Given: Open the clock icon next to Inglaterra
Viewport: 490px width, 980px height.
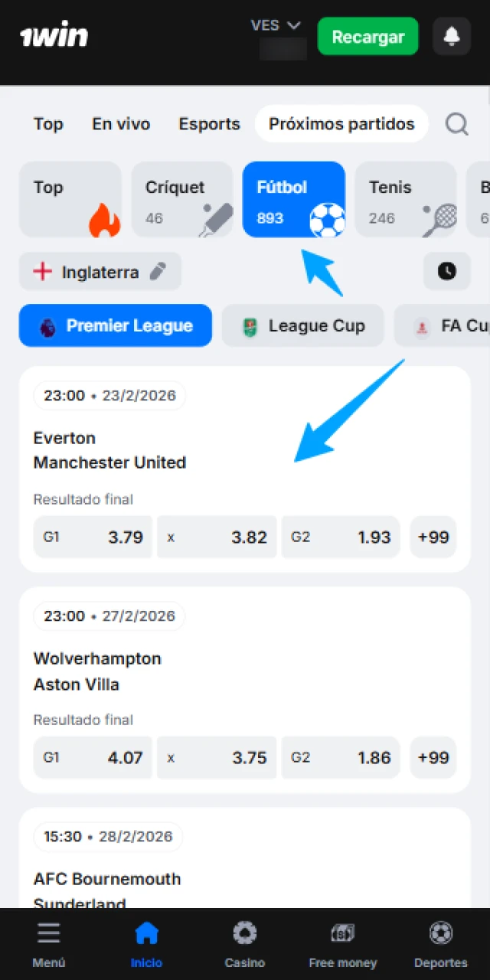Looking at the screenshot, I should (446, 271).
